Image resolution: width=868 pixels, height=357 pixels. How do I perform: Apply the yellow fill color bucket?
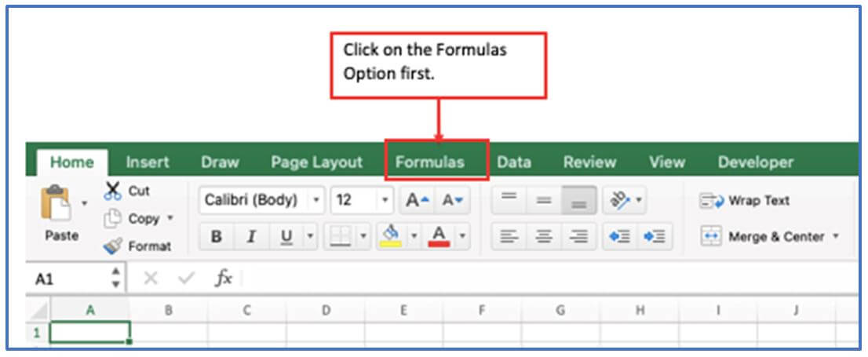(x=391, y=236)
